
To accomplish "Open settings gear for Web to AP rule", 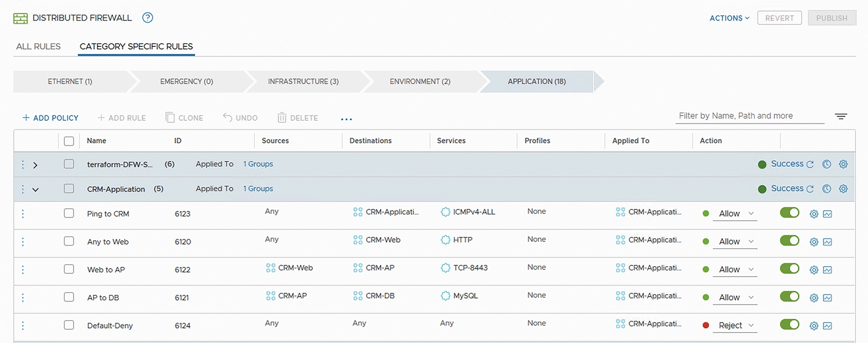I will click(x=814, y=270).
